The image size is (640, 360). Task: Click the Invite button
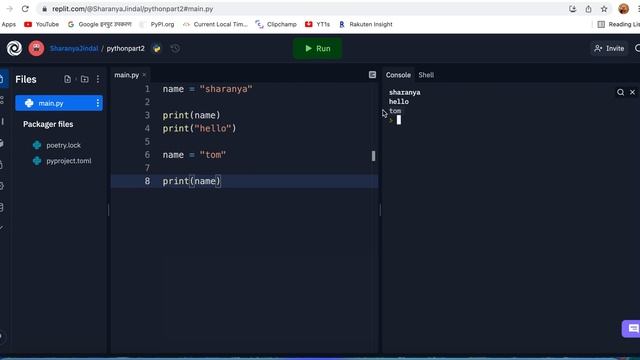tap(609, 49)
